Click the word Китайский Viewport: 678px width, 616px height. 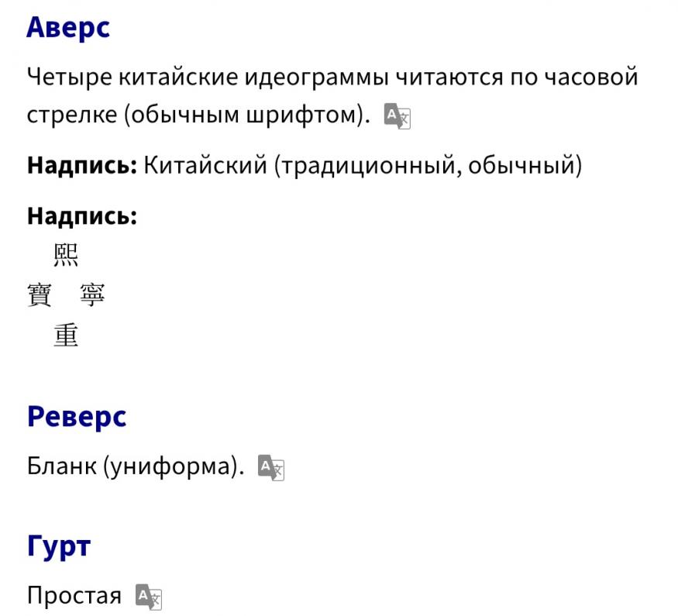coord(205,165)
